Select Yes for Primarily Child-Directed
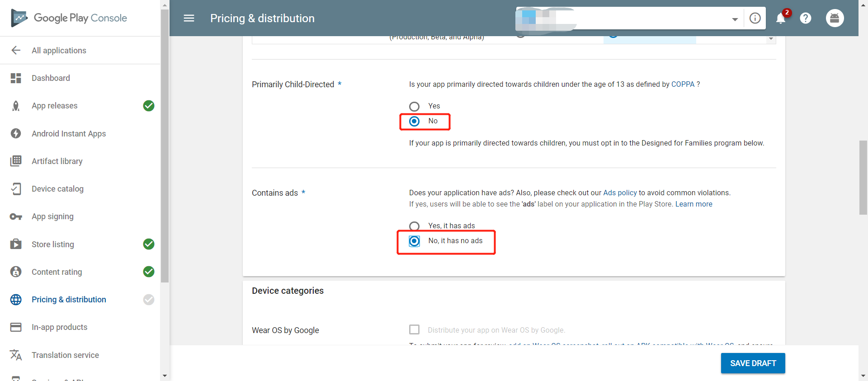 [x=414, y=106]
